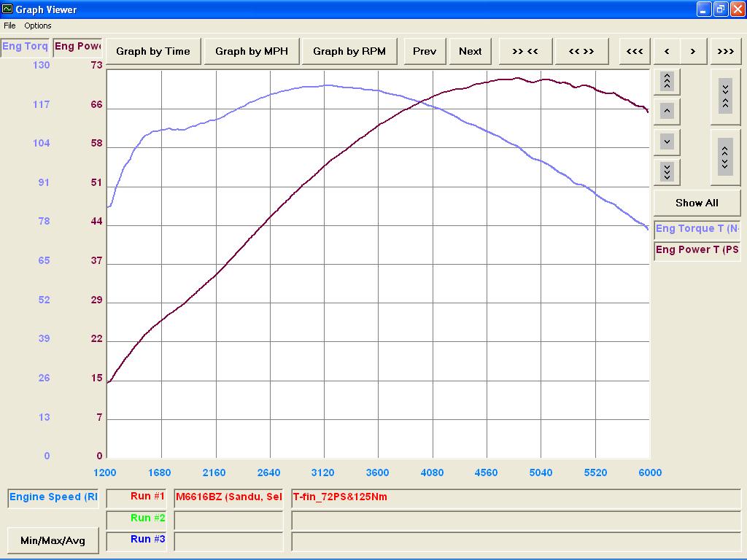Click the Graph Viewer title bar app icon
This screenshot has height=560, width=747.
7,9
